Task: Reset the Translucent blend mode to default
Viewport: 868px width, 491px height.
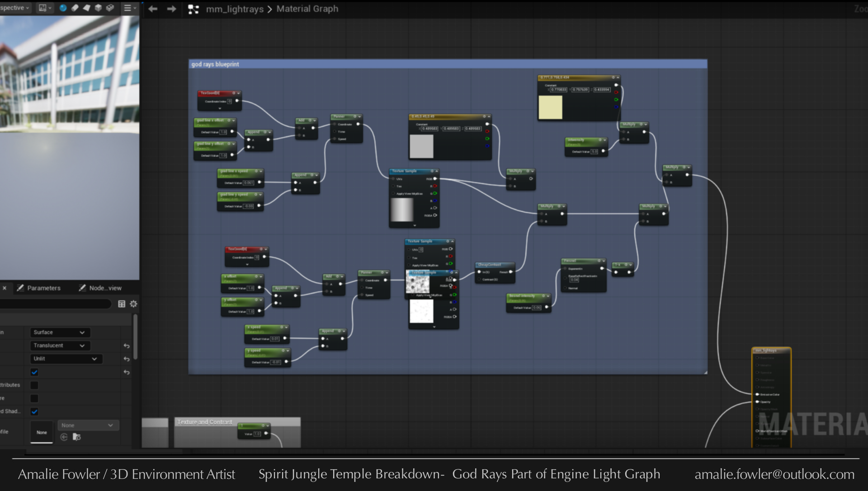Action: tap(127, 346)
